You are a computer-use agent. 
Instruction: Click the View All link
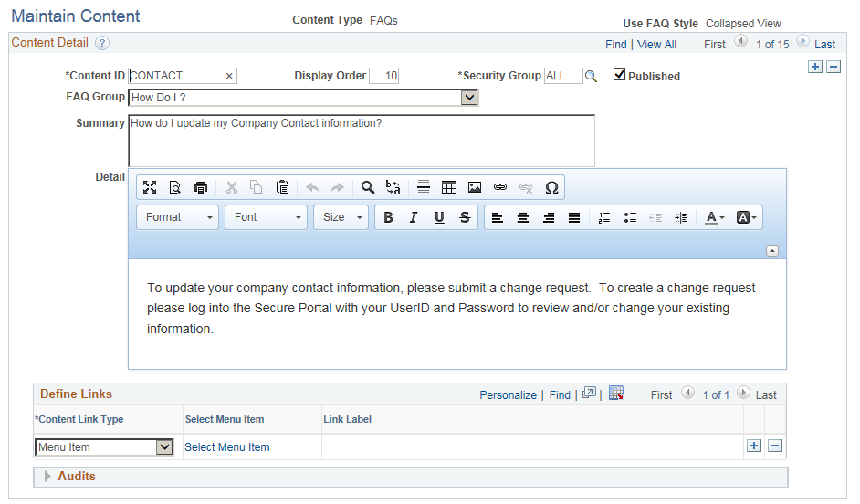tap(656, 45)
